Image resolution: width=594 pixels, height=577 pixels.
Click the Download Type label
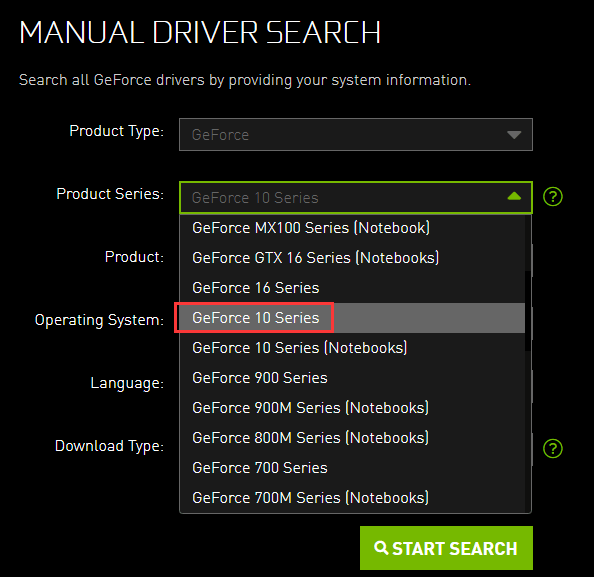[109, 446]
